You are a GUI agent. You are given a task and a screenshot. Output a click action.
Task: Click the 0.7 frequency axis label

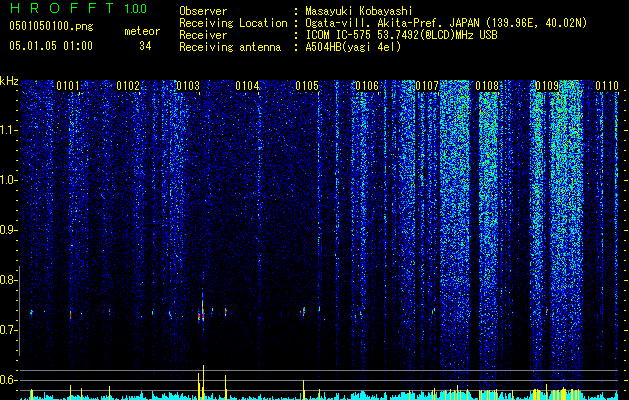point(9,330)
